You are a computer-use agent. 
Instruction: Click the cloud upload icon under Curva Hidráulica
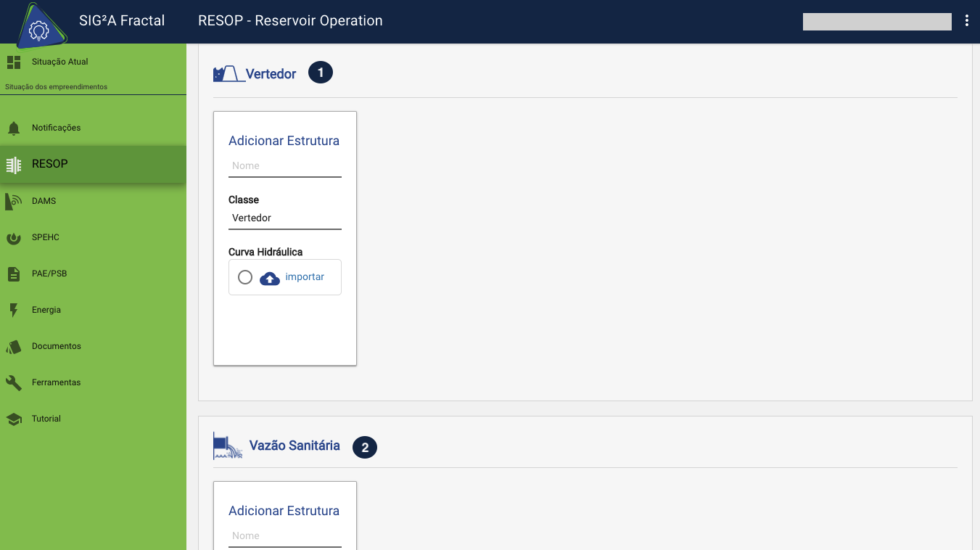coord(270,278)
